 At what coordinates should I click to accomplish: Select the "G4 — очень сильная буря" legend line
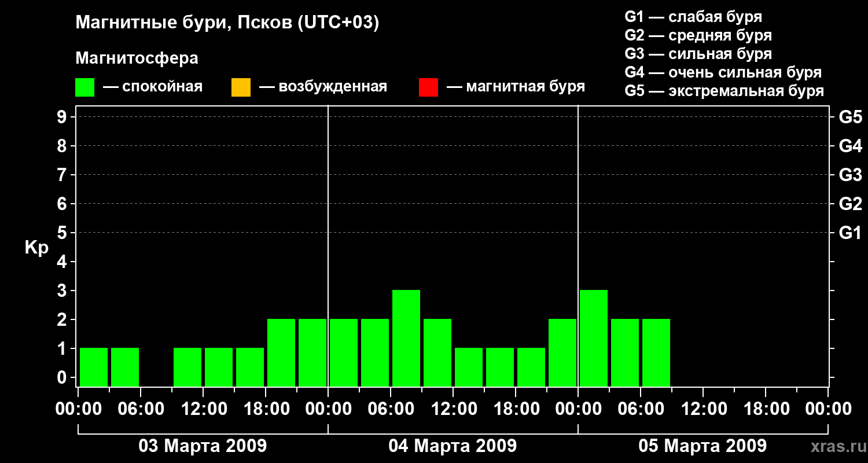[x=723, y=72]
